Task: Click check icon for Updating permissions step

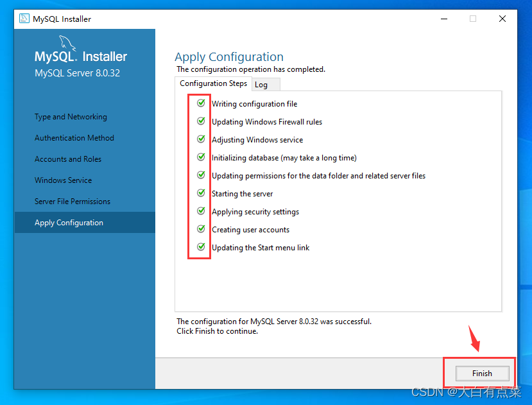Action: tap(201, 175)
